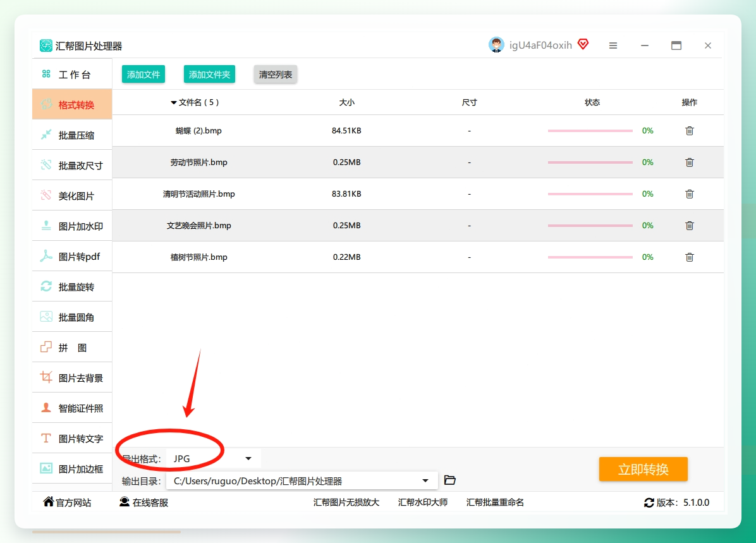Screen dimensions: 756x543
Task: Open the 拼图 collage tool
Action: 72,348
